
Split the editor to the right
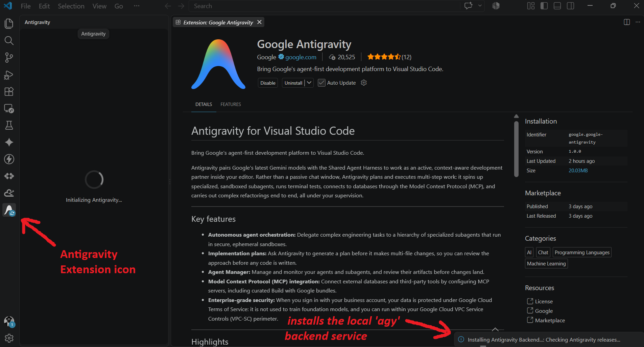coord(627,22)
